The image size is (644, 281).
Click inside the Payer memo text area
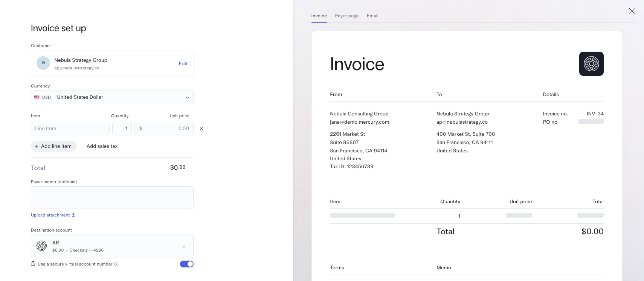point(112,198)
